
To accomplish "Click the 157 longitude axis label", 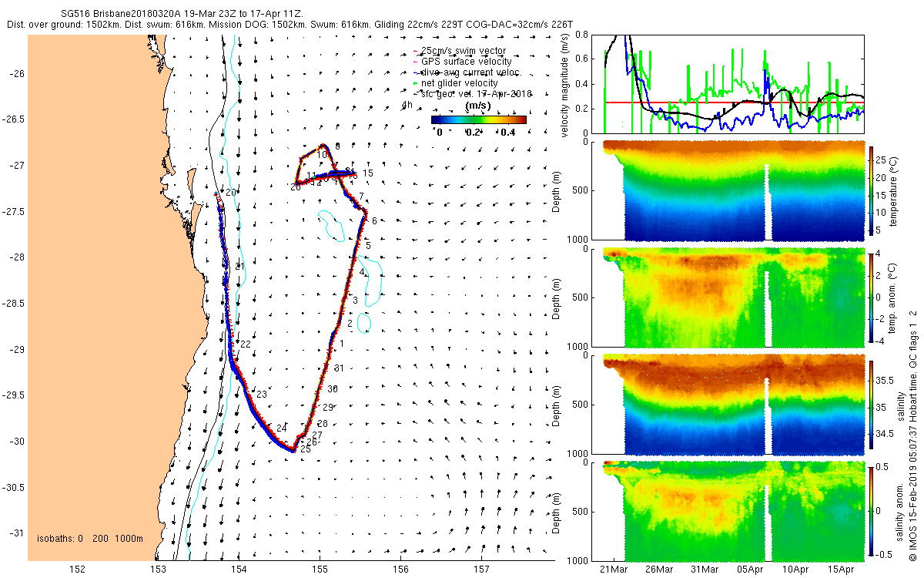I will click(481, 570).
